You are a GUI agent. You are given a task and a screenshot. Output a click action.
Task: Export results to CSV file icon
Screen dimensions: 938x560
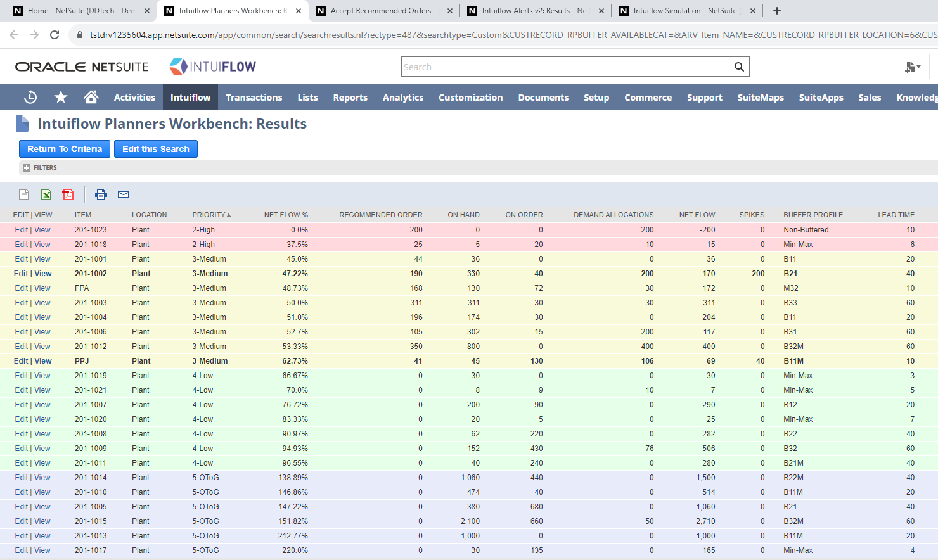[x=24, y=194]
